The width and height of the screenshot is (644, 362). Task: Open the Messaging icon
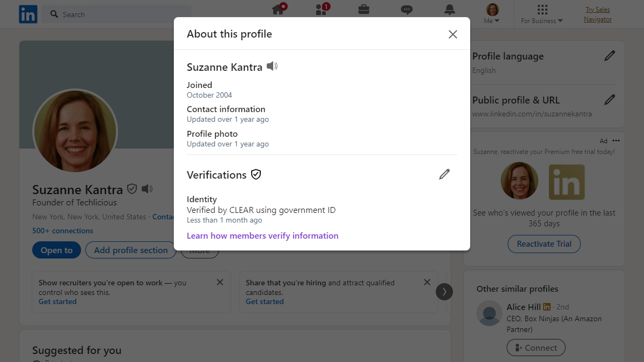click(407, 9)
